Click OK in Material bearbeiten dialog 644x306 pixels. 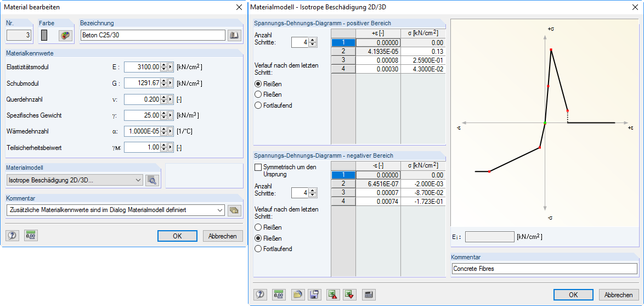(x=177, y=236)
